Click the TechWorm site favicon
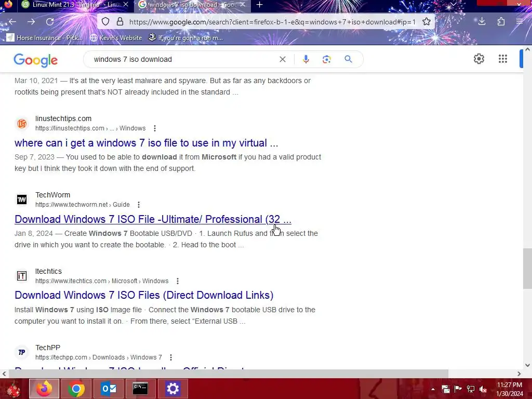Screen dimensions: 532x399 [22, 199]
